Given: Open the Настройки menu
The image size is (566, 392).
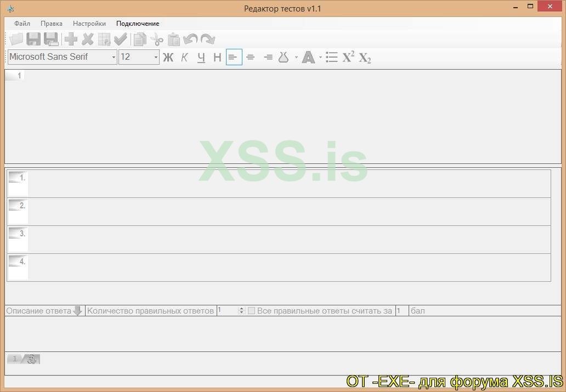Looking at the screenshot, I should coord(89,24).
